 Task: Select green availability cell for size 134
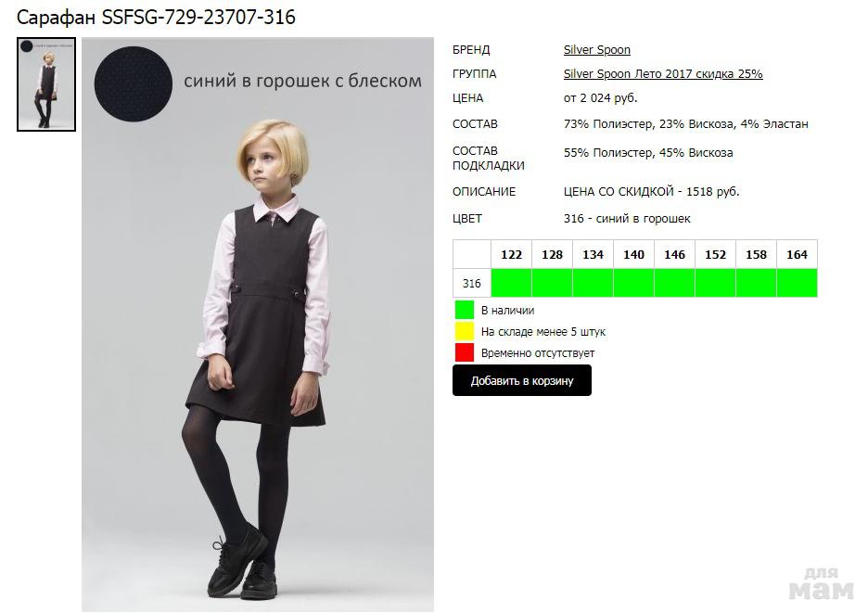(593, 283)
